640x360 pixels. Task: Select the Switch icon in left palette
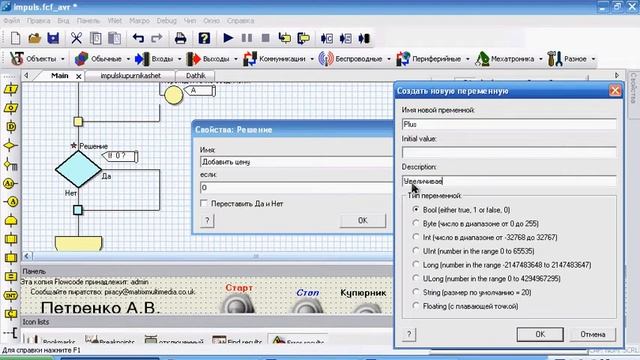tap(11, 165)
